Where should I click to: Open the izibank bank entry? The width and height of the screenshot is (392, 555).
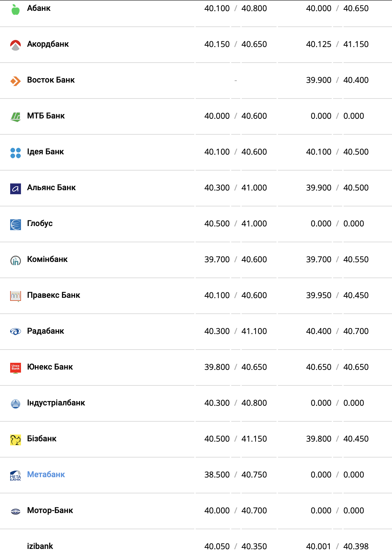tap(40, 546)
